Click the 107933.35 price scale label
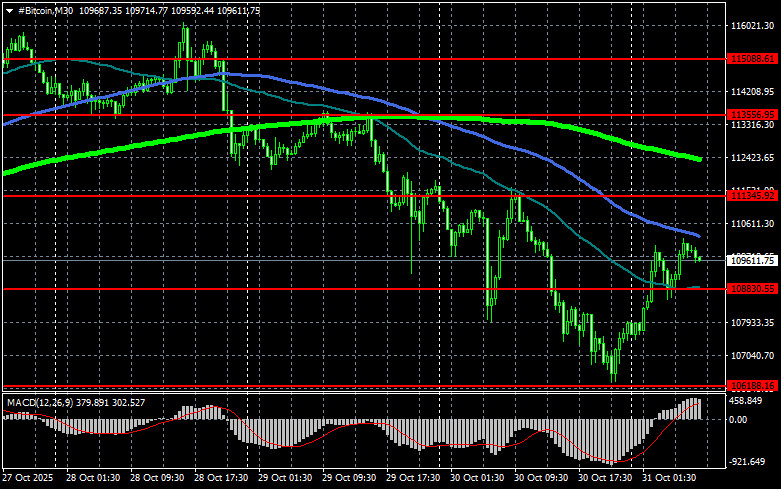 point(753,323)
